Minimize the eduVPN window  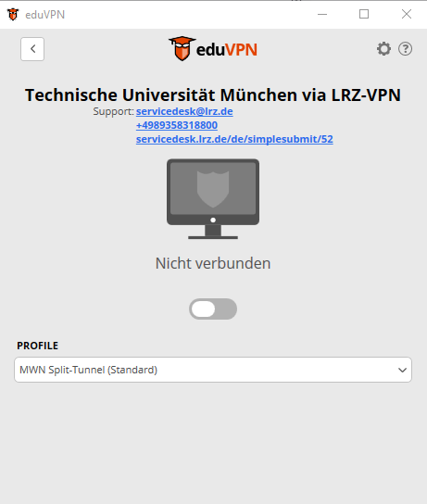point(322,15)
